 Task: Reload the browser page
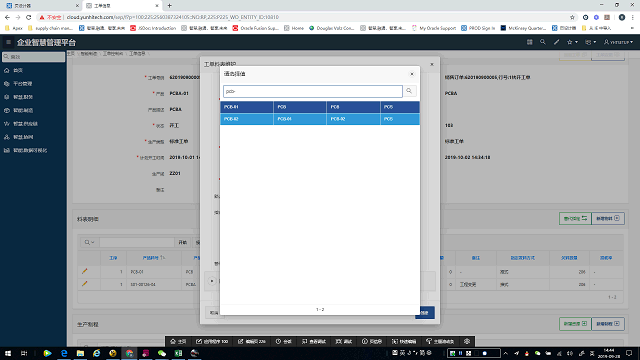[29, 17]
